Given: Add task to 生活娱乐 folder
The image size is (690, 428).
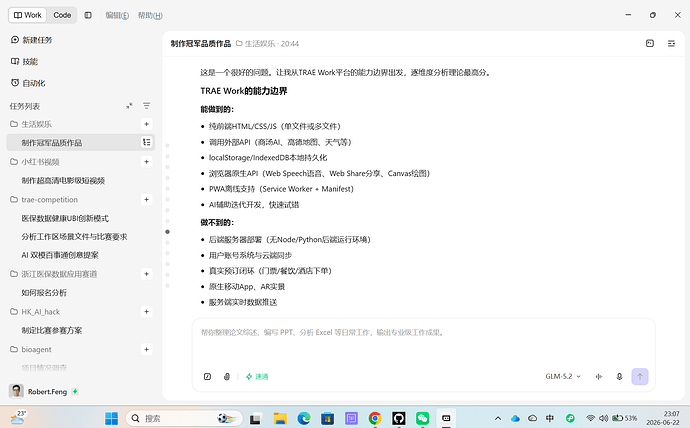Looking at the screenshot, I should 147,124.
